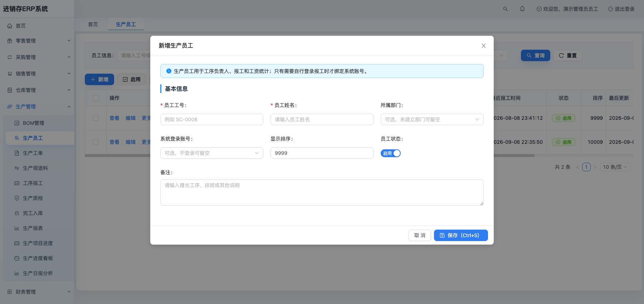
Task: Click the 显示排序 field showing 9999
Action: pyautogui.click(x=322, y=153)
